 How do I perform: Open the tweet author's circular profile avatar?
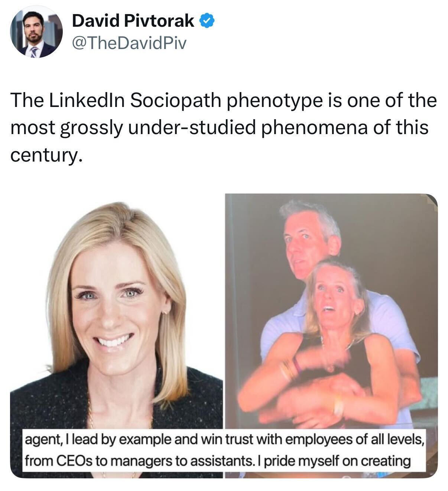click(x=36, y=32)
